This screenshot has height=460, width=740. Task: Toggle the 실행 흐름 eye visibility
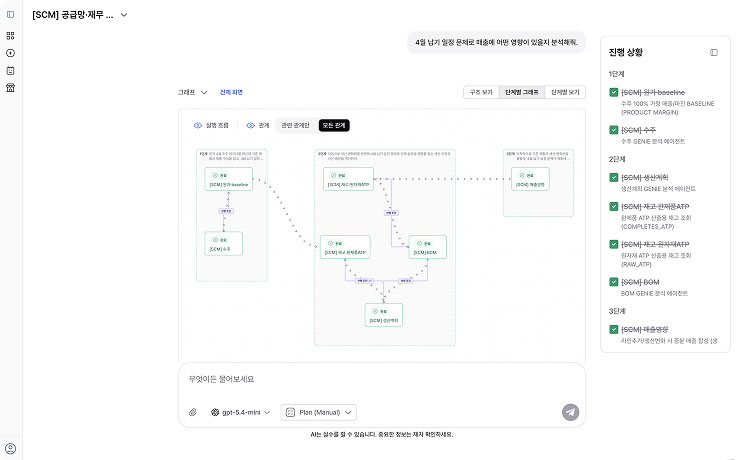198,125
